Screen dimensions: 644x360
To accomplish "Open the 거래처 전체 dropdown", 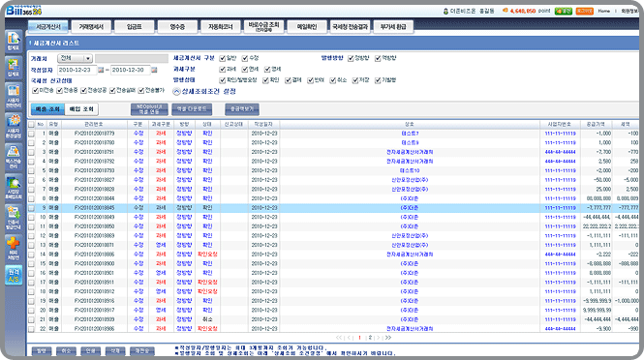I will point(75,58).
